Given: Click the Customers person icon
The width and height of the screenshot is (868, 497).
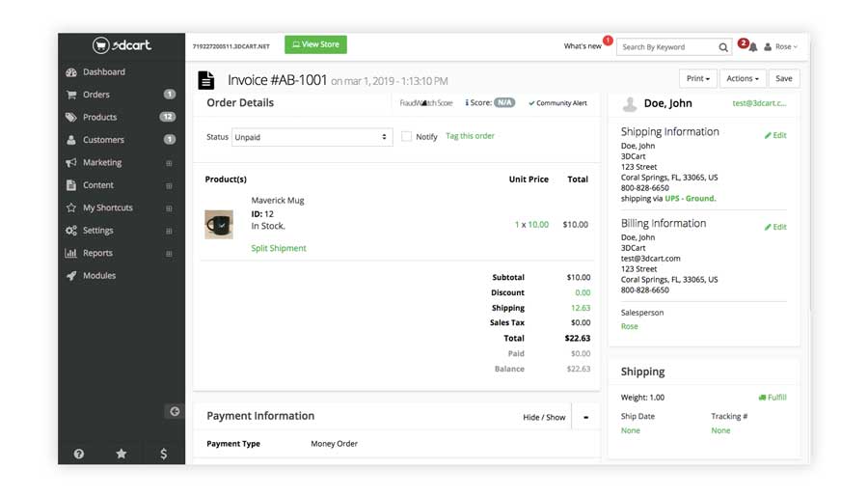Looking at the screenshot, I should (70, 140).
